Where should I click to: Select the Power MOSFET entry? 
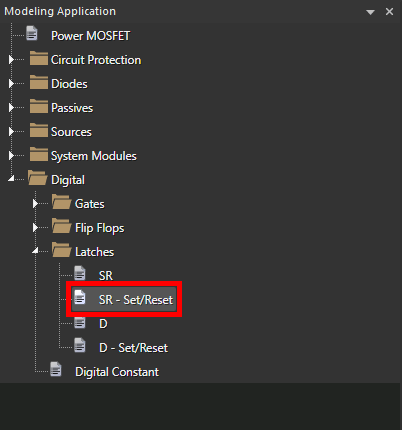[x=90, y=36]
